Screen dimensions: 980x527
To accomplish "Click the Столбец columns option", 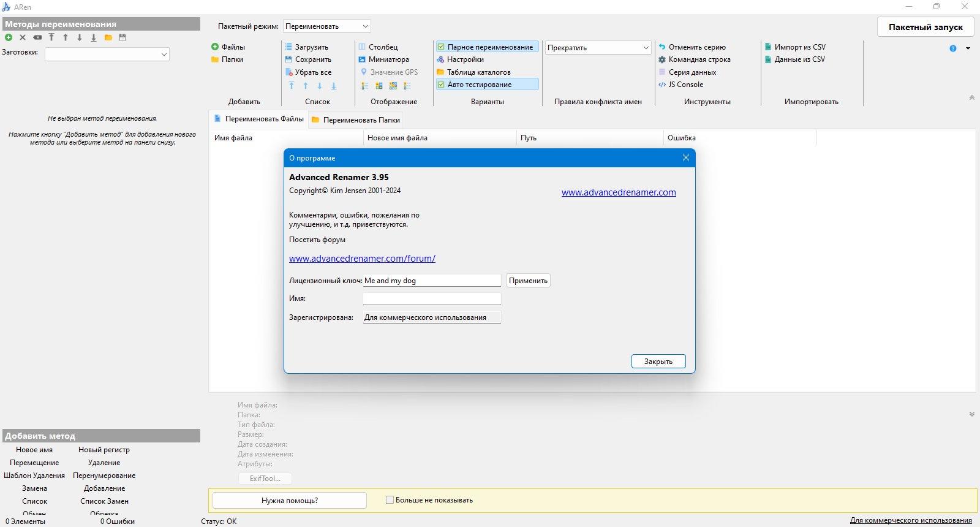I will (x=378, y=47).
